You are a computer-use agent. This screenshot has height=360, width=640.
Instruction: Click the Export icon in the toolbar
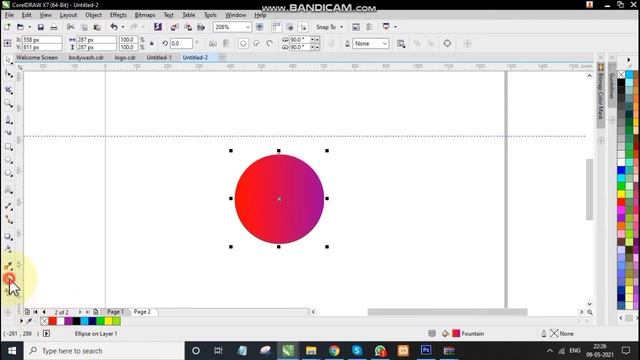[x=188, y=27]
